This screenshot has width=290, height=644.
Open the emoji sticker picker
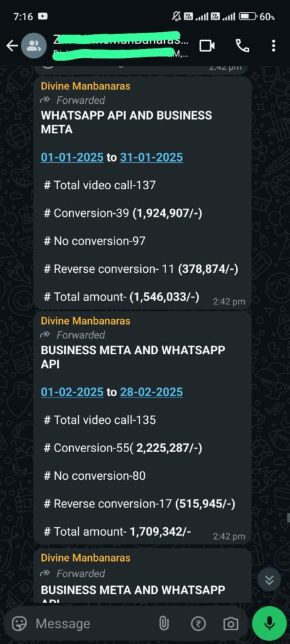20,624
